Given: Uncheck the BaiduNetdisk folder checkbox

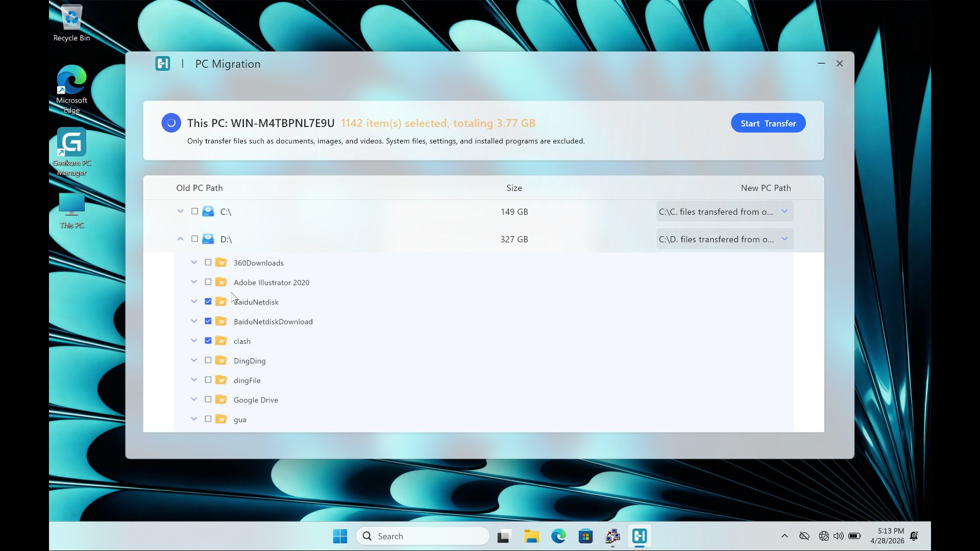Looking at the screenshot, I should pyautogui.click(x=208, y=302).
